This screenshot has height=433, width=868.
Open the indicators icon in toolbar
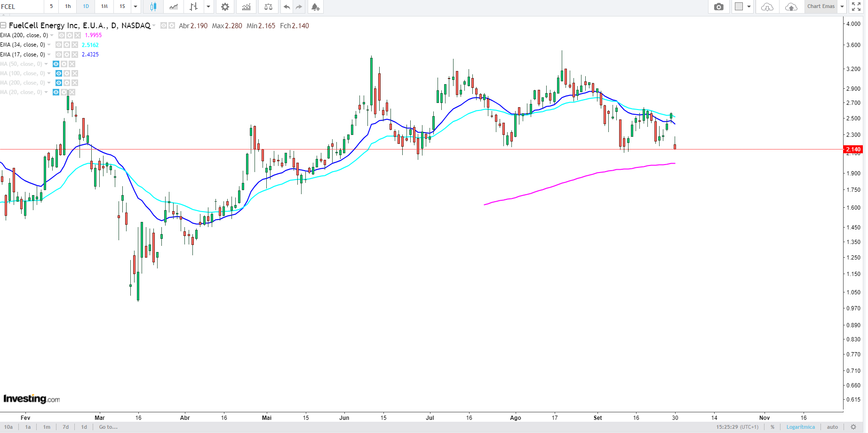pyautogui.click(x=246, y=7)
